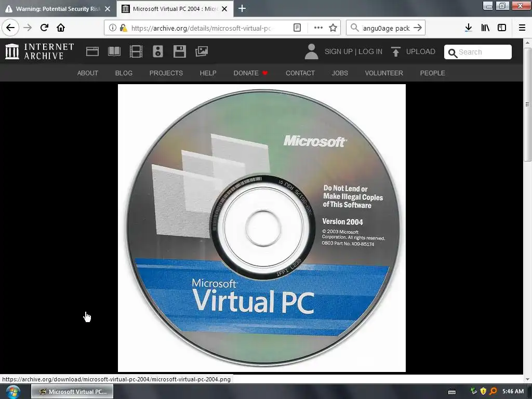Go back using the browser back arrow

coord(10,28)
